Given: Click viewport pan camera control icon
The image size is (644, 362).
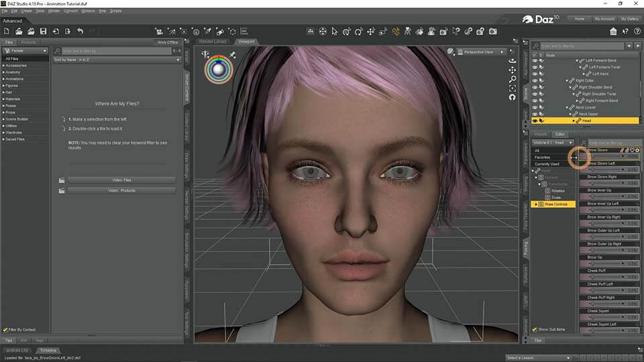Looking at the screenshot, I should tap(512, 70).
